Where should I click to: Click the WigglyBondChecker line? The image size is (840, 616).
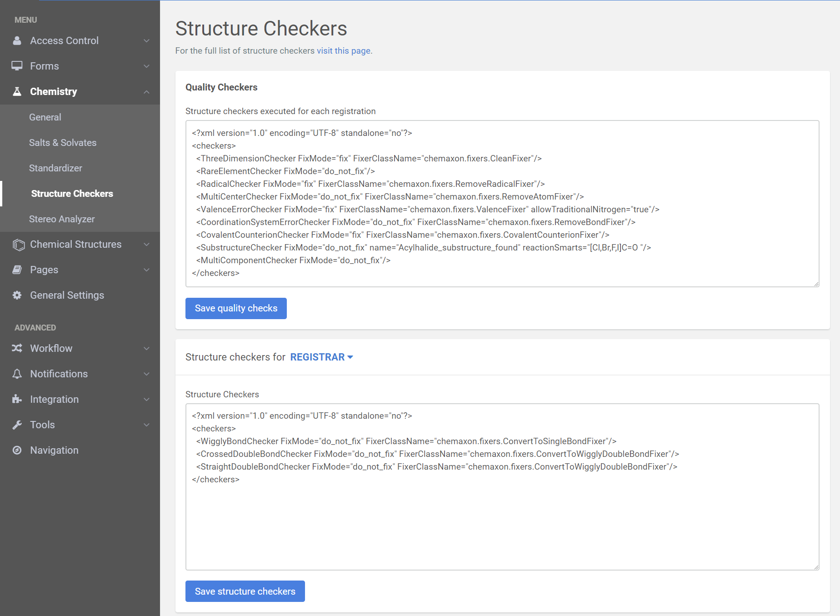tap(406, 441)
